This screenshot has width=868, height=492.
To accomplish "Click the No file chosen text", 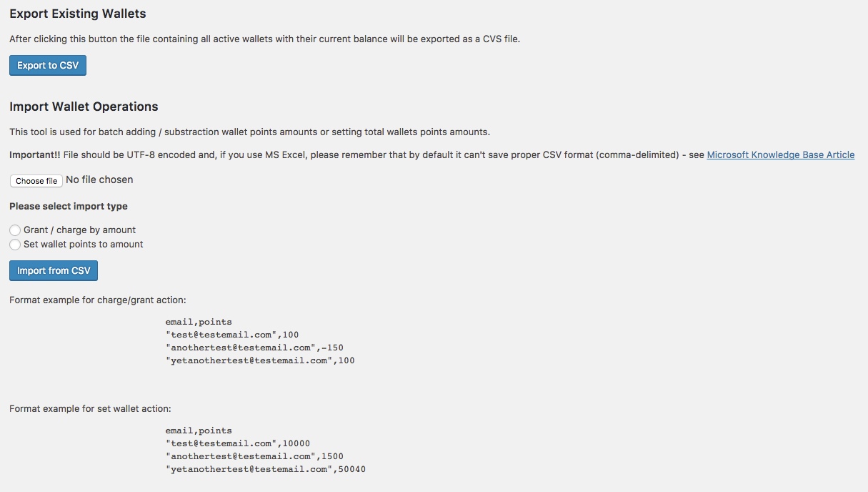I will tap(99, 180).
